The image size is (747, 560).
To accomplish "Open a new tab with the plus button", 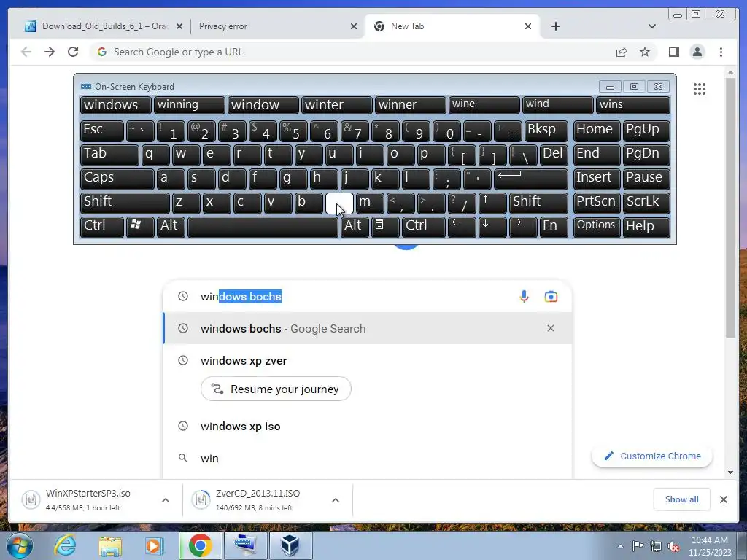I will (x=555, y=26).
